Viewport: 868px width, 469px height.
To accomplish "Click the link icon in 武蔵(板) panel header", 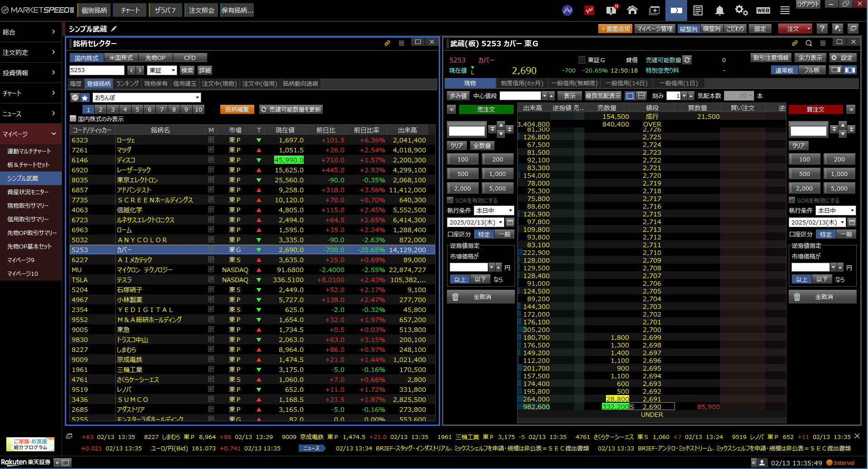I will pyautogui.click(x=795, y=43).
